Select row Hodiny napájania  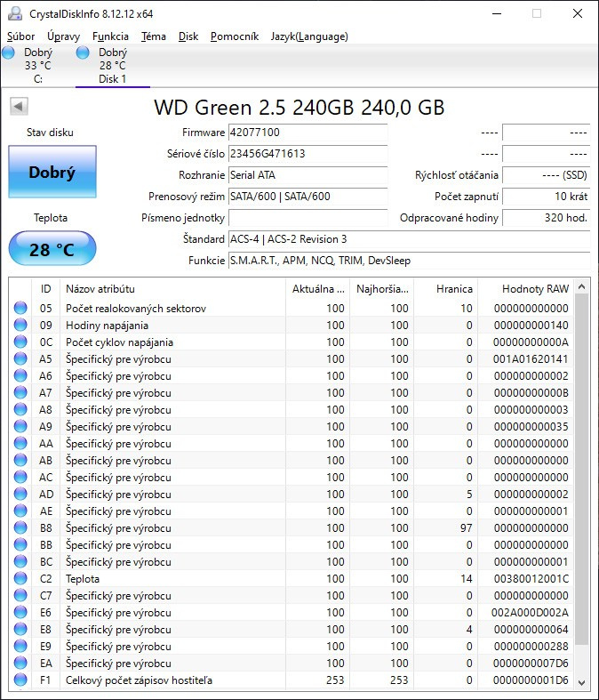click(292, 325)
